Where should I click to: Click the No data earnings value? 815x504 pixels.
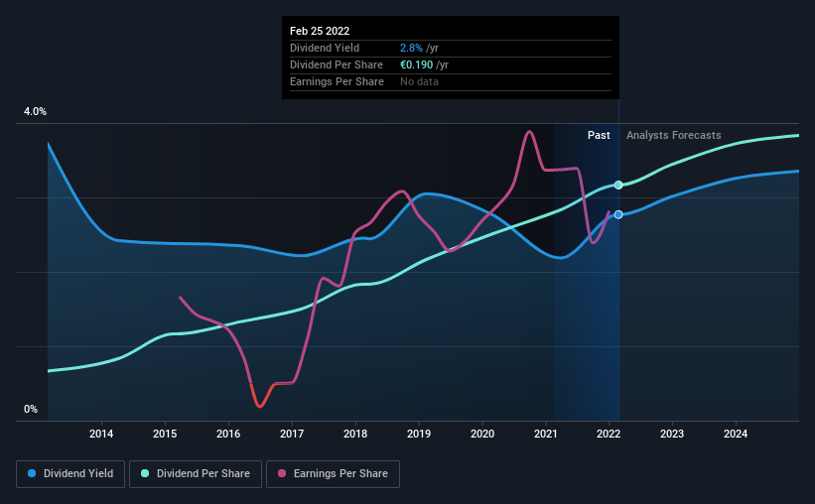tap(419, 81)
